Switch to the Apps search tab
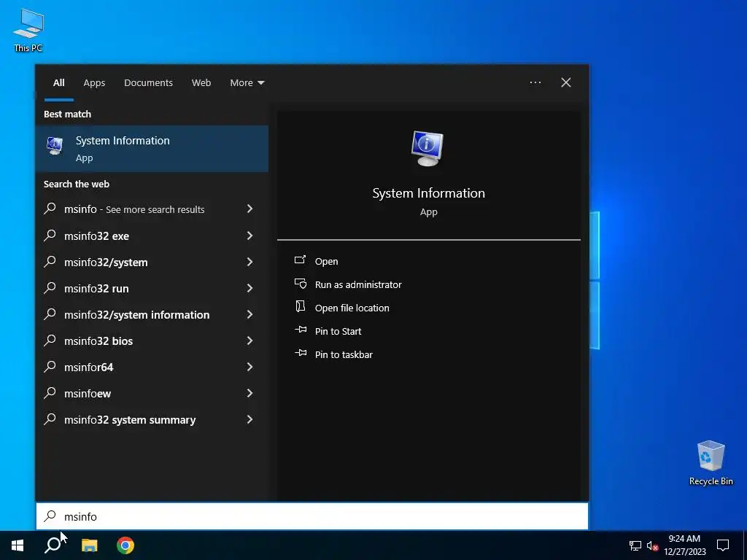747x560 pixels. coord(94,83)
